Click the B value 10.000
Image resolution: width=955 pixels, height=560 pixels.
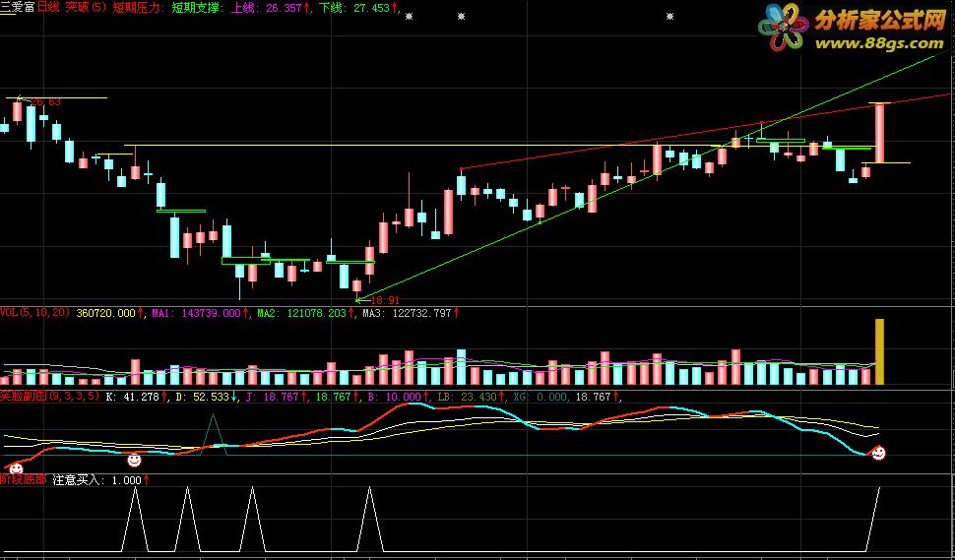[x=404, y=397]
